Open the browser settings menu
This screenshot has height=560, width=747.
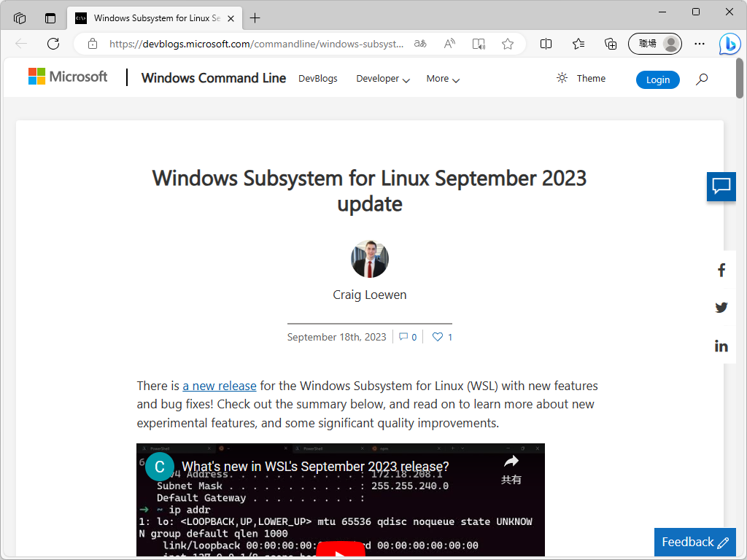[699, 44]
